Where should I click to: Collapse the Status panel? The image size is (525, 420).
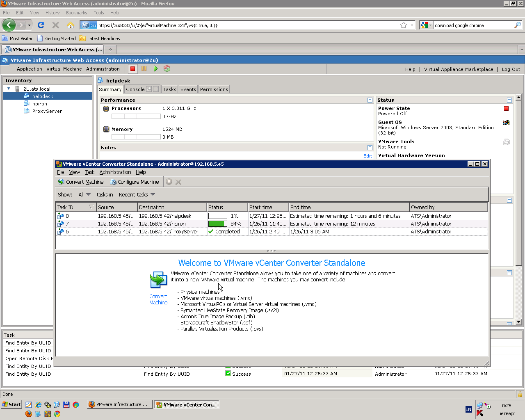coord(509,100)
